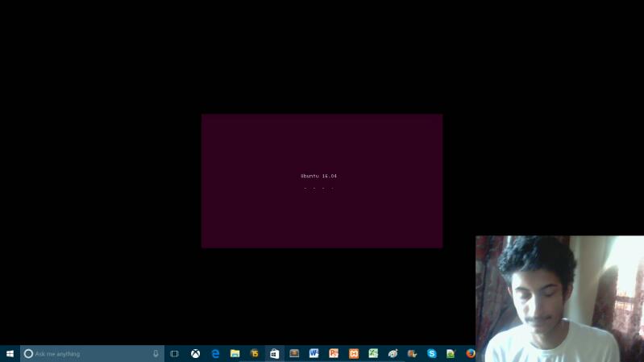
Task: Open the Windows Start menu
Action: [10, 353]
